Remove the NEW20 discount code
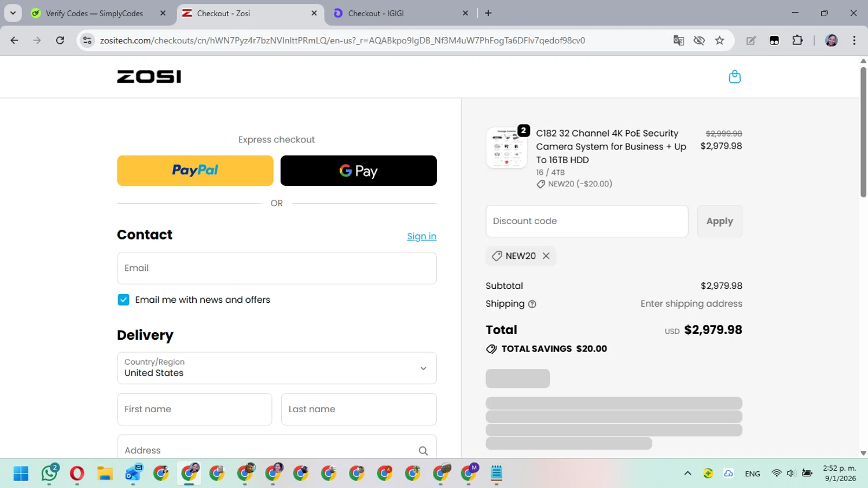868x488 pixels. pos(546,256)
